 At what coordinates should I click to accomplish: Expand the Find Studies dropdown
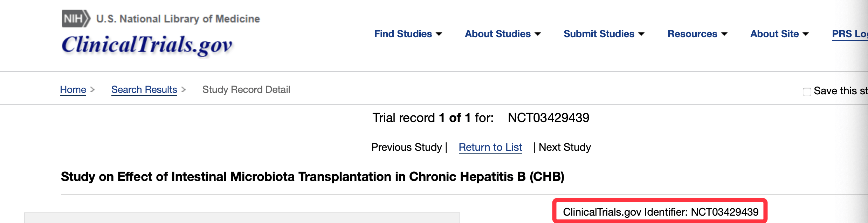[408, 34]
